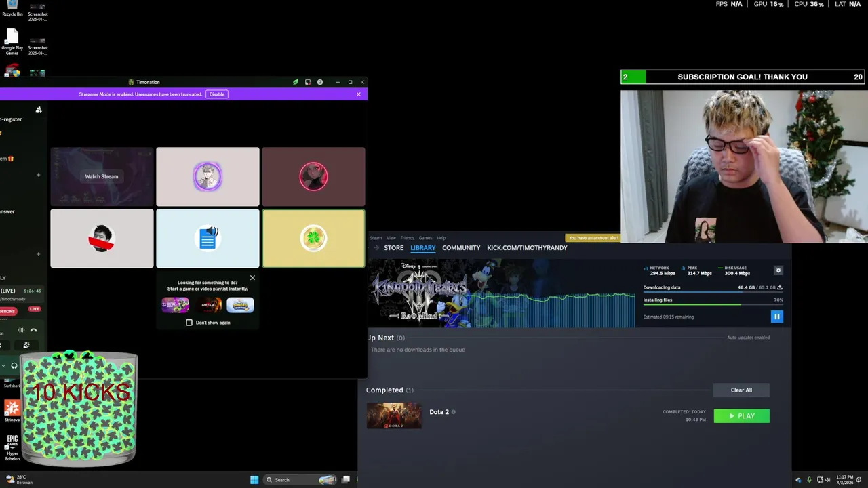Open the weather widget showing 28°C
This screenshot has height=488, width=868.
tap(19, 480)
